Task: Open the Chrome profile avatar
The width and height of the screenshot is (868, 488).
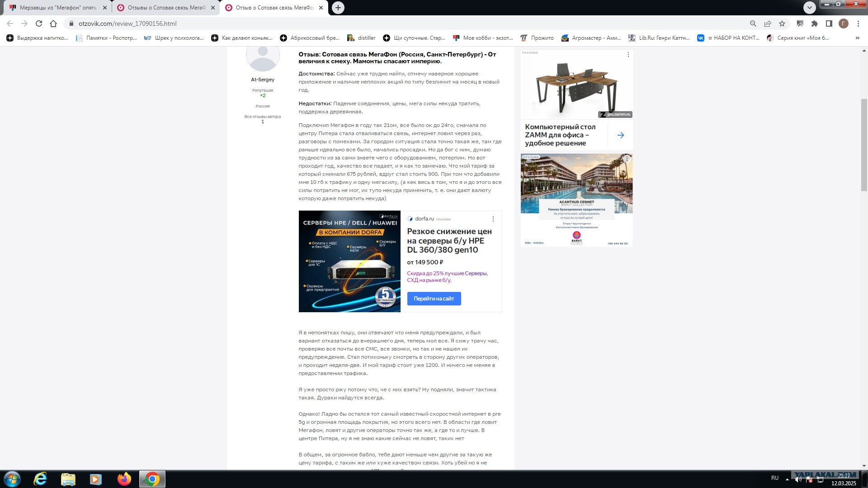Action: [x=844, y=23]
